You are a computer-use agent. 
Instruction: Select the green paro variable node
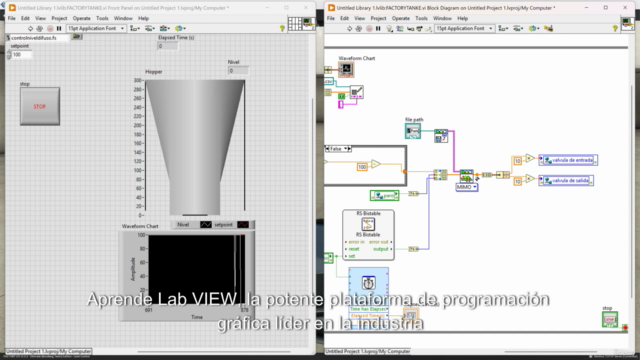[384, 196]
